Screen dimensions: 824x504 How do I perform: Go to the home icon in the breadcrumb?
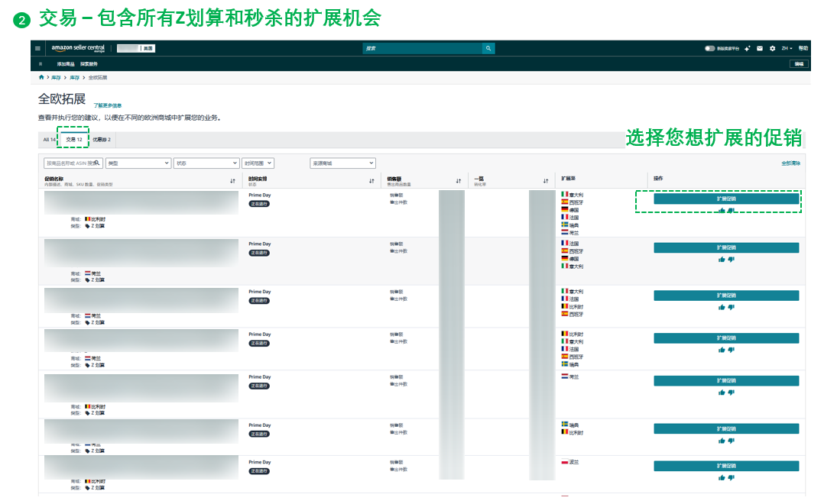tap(41, 77)
